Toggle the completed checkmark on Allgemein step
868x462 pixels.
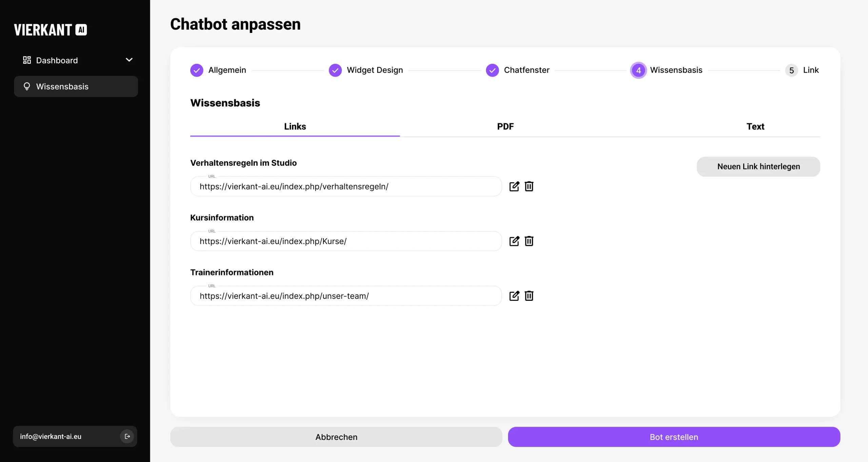pos(197,70)
